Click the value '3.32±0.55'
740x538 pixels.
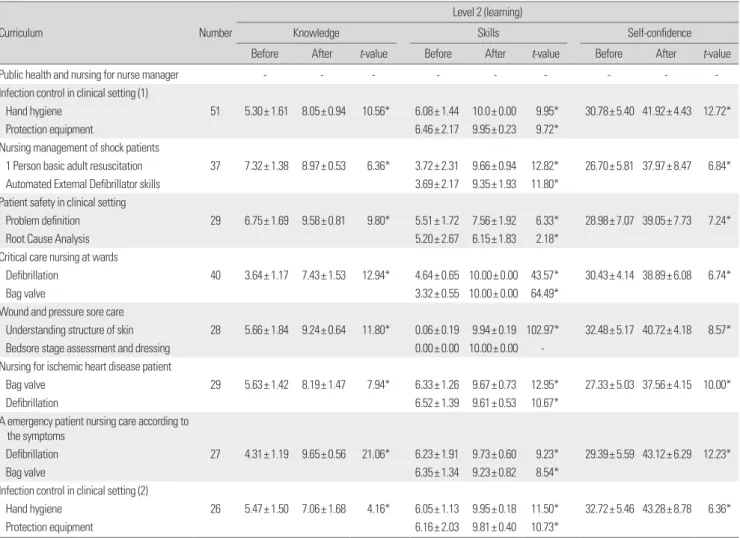click(437, 294)
